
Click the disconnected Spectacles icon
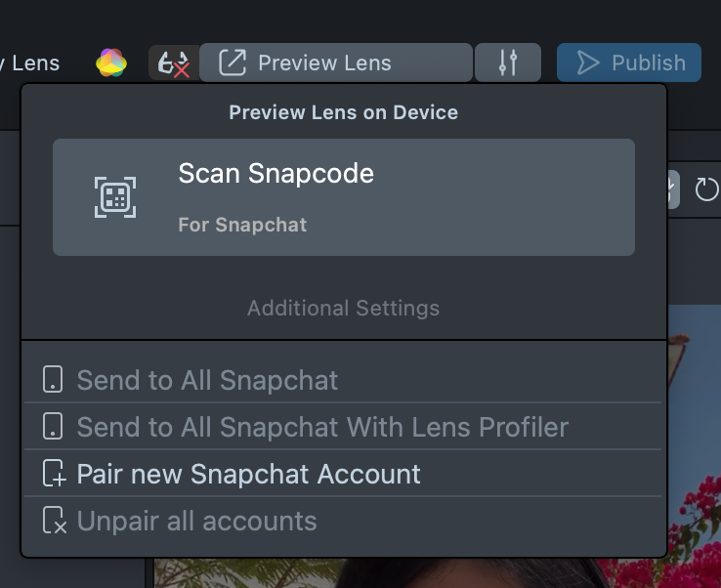coord(173,63)
